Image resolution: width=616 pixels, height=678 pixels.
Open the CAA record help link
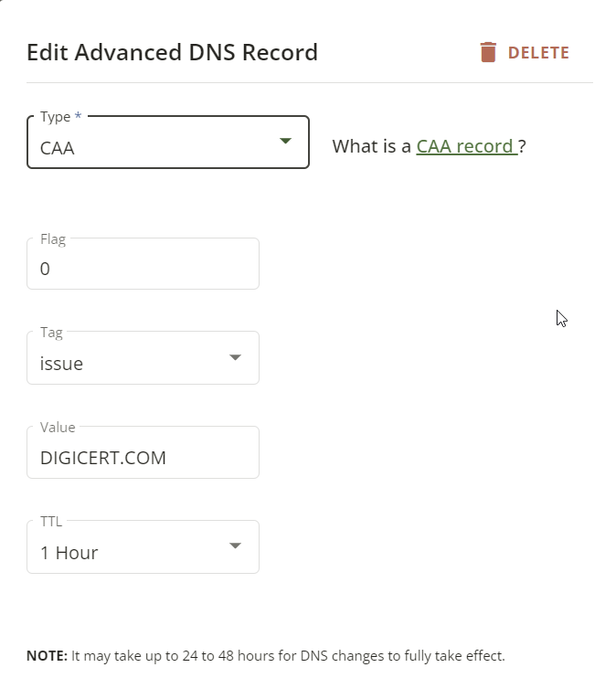[x=467, y=146]
